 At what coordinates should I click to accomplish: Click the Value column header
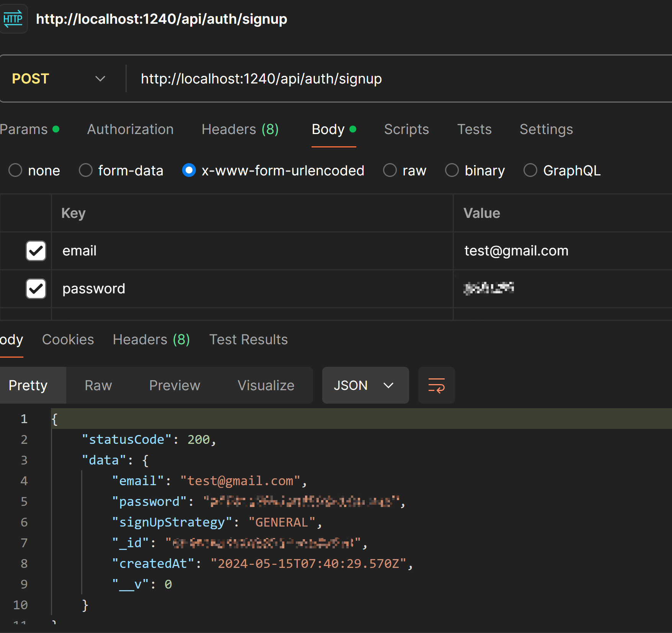point(482,213)
